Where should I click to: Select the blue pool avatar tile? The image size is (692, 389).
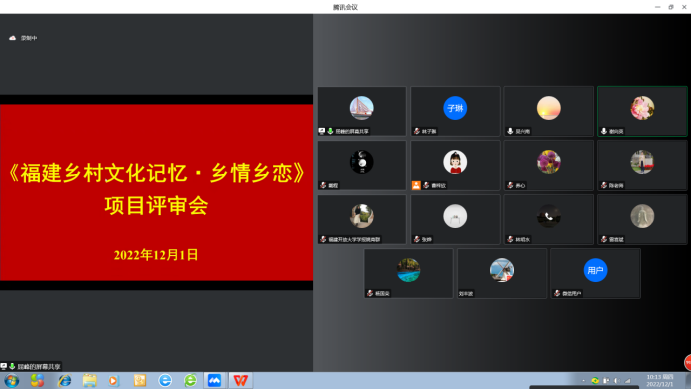[409, 273]
